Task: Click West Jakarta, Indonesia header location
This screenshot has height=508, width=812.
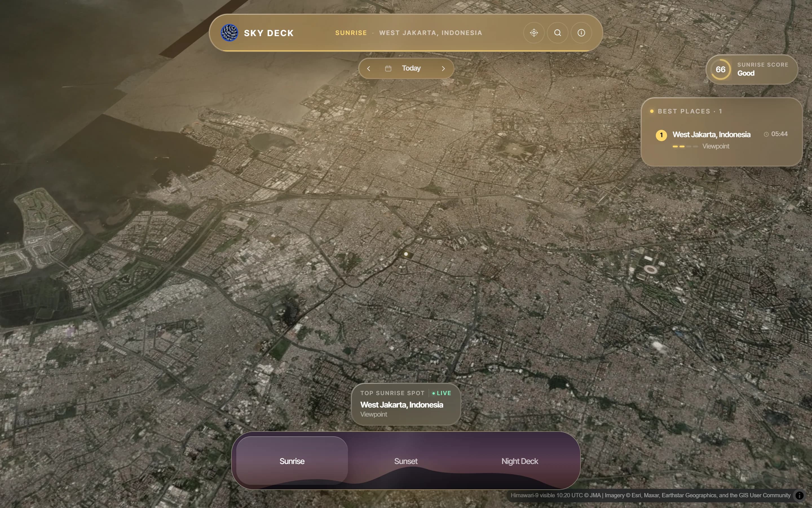Action: 431,33
